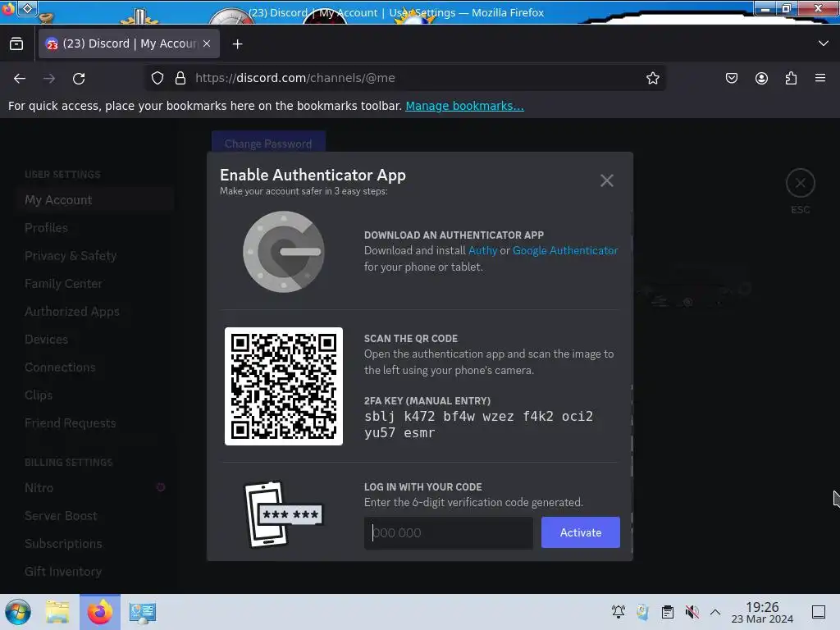Open Server Boost settings

coord(94,515)
